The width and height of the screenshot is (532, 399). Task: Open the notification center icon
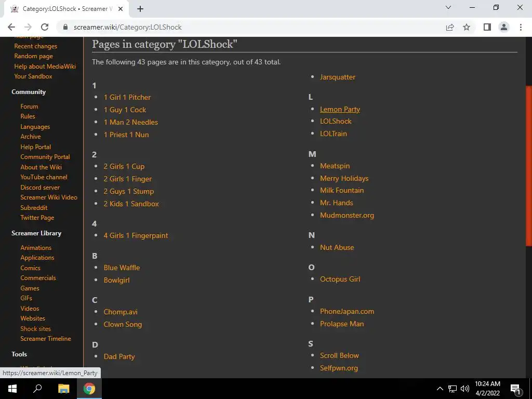click(515, 389)
